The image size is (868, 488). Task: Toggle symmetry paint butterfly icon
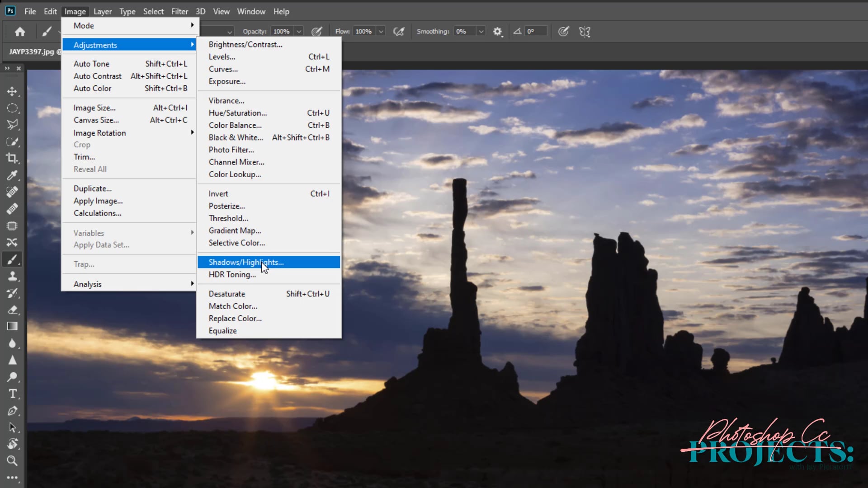[x=585, y=32]
